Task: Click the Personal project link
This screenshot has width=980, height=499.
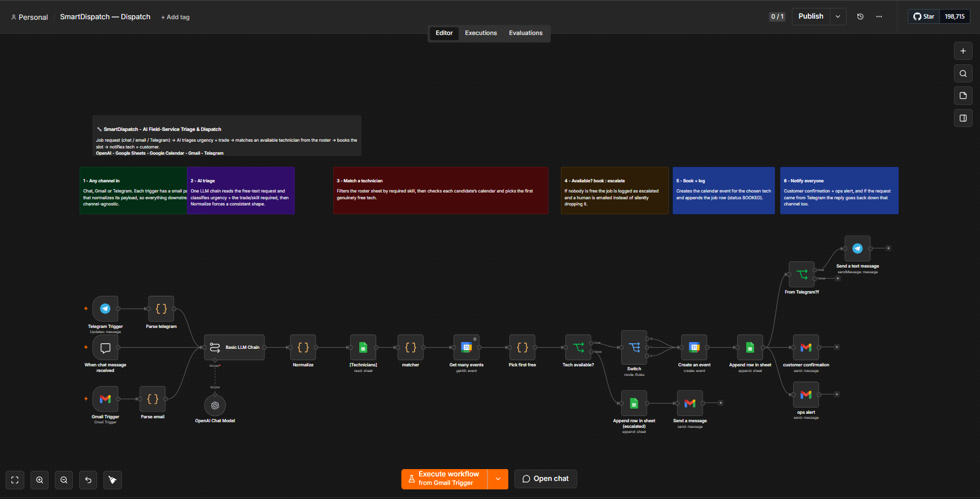Action: point(29,17)
